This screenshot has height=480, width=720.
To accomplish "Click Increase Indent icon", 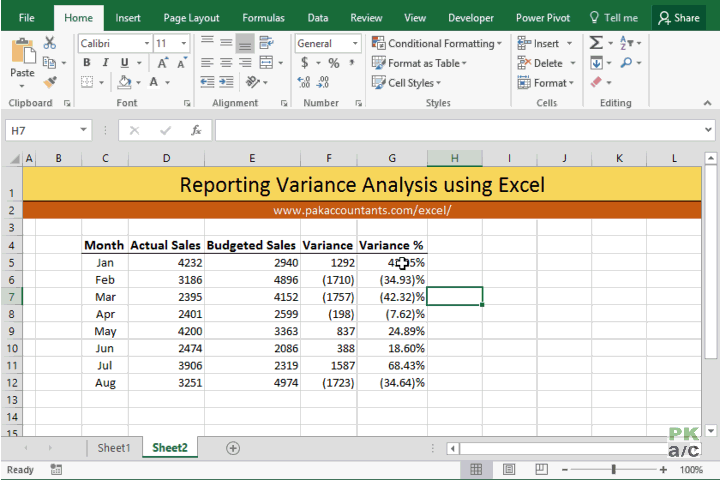I will pyautogui.click(x=226, y=82).
